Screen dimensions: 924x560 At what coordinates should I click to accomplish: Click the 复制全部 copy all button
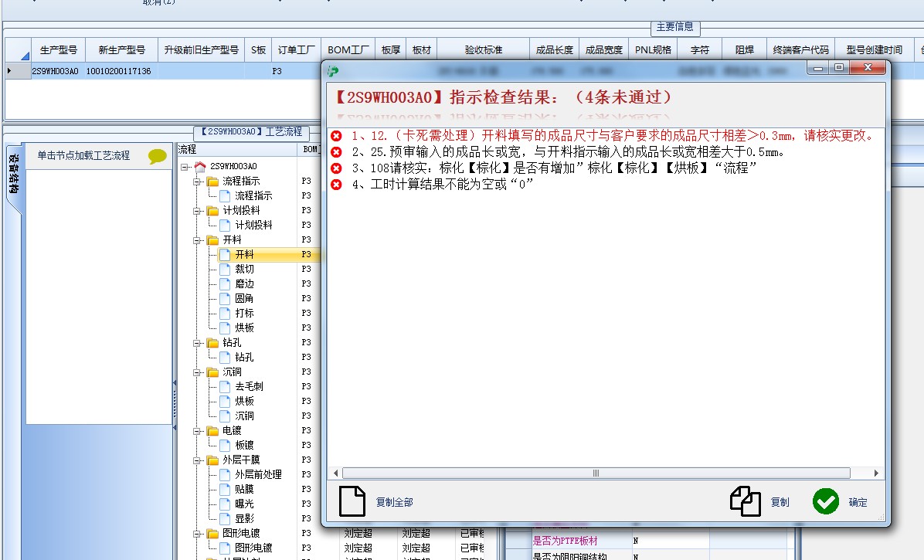[x=376, y=502]
